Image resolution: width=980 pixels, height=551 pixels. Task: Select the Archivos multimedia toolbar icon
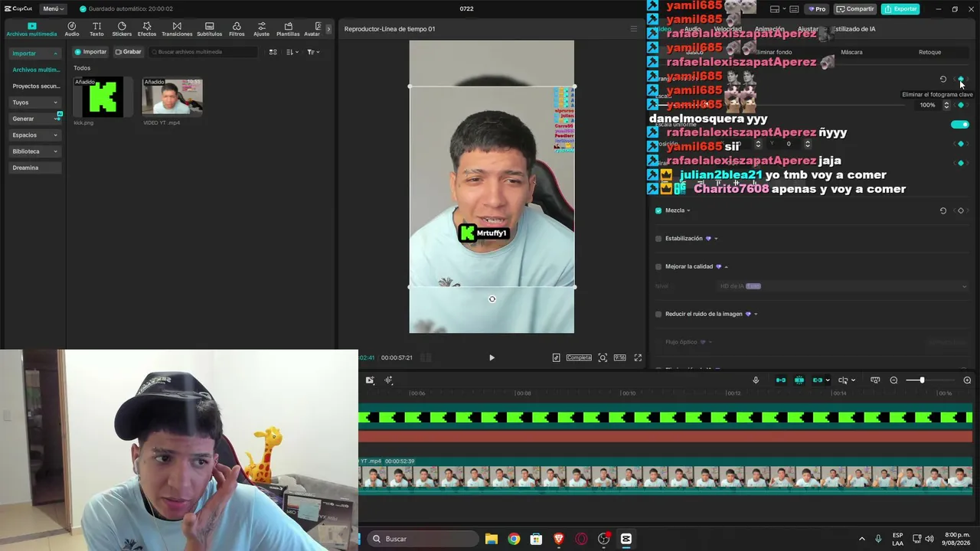tap(31, 29)
